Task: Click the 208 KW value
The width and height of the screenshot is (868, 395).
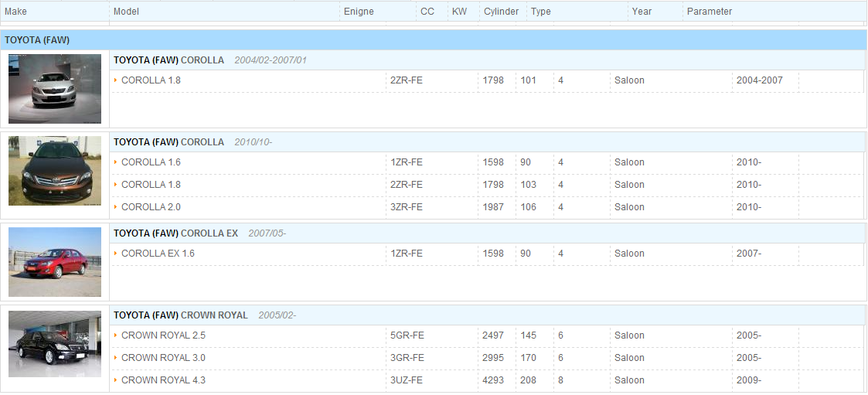Action: click(x=528, y=380)
